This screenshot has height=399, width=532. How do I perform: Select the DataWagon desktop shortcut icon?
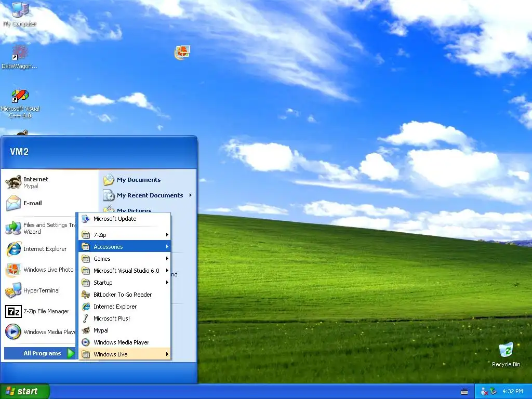(20, 52)
